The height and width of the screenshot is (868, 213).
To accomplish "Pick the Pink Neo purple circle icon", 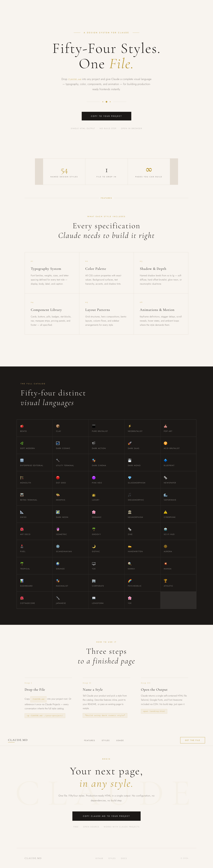I will [x=94, y=477].
